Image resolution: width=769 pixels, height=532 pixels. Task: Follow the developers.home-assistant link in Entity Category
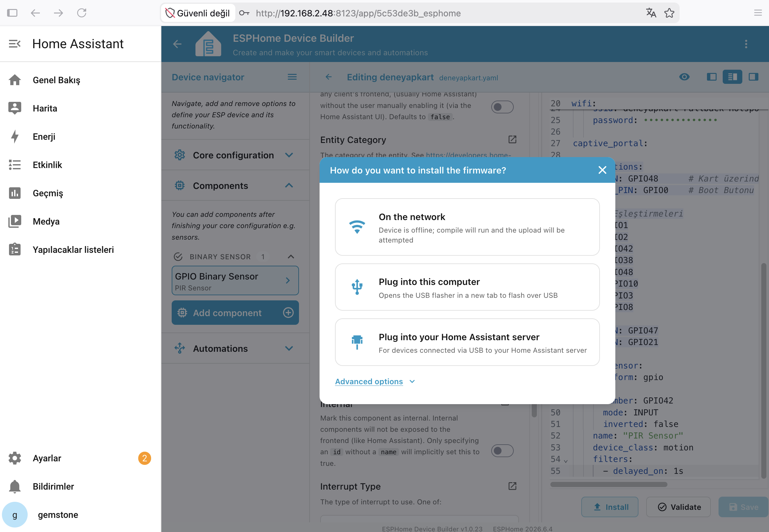coord(468,155)
